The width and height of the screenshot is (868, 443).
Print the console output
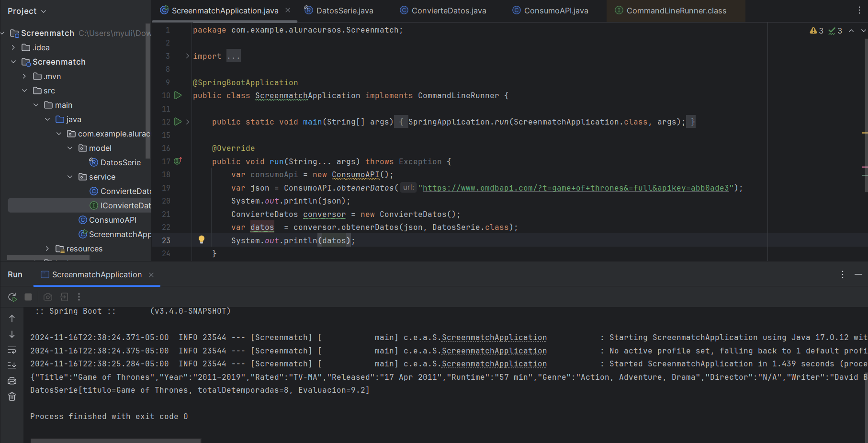pos(12,381)
